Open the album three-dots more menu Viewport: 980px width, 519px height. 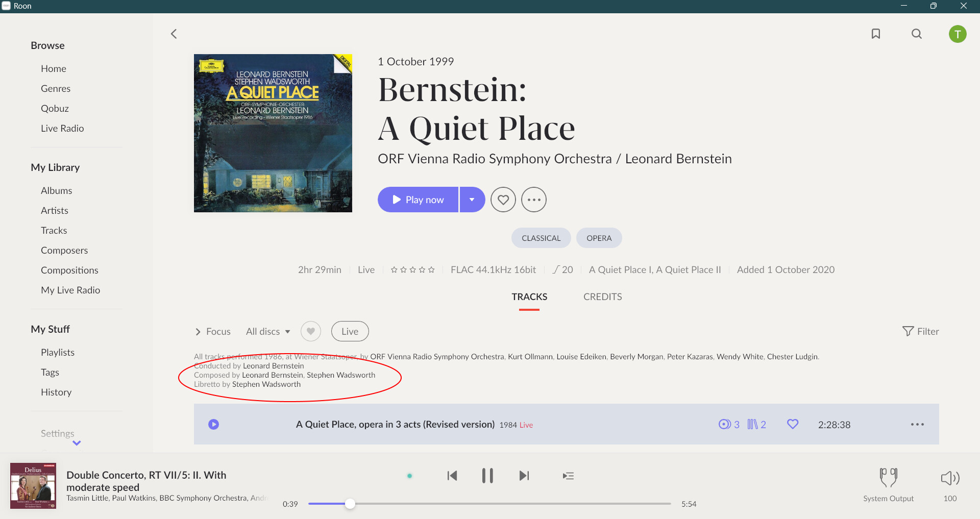[533, 200]
